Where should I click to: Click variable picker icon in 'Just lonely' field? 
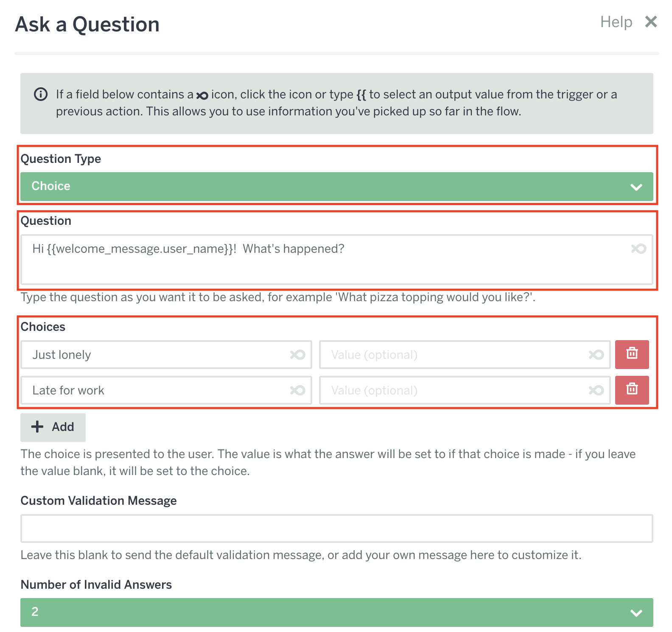click(x=297, y=355)
